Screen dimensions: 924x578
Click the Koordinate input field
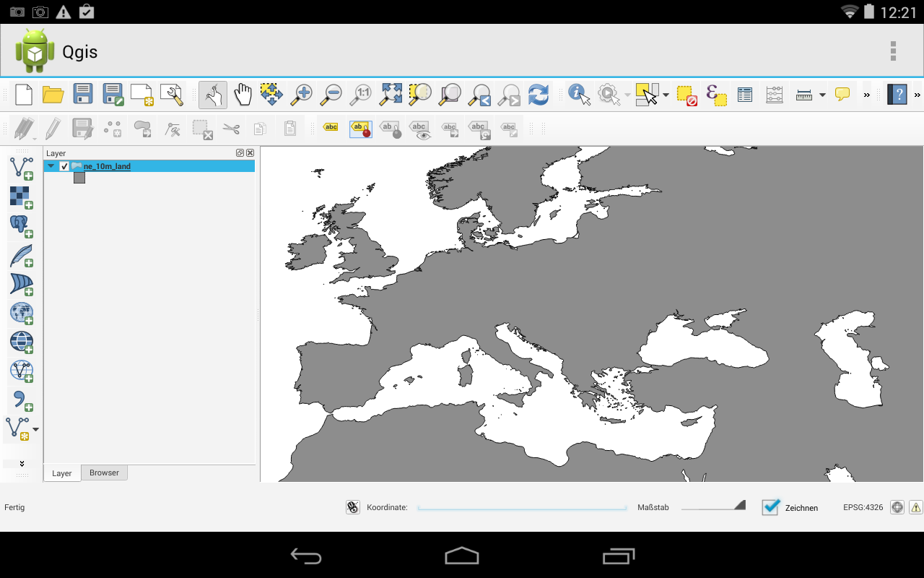tap(522, 507)
